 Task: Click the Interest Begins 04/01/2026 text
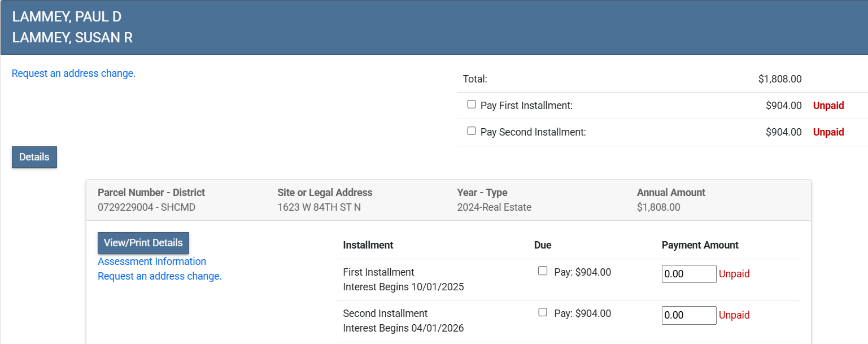tap(403, 328)
